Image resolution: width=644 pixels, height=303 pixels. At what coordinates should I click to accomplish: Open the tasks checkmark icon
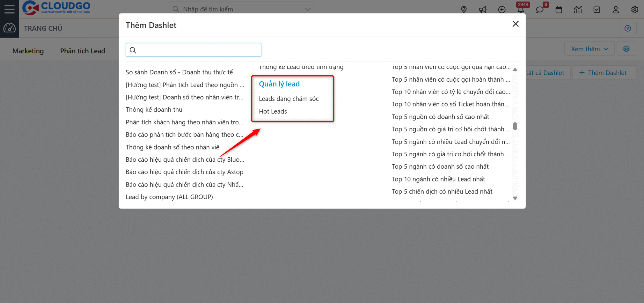pyautogui.click(x=597, y=10)
